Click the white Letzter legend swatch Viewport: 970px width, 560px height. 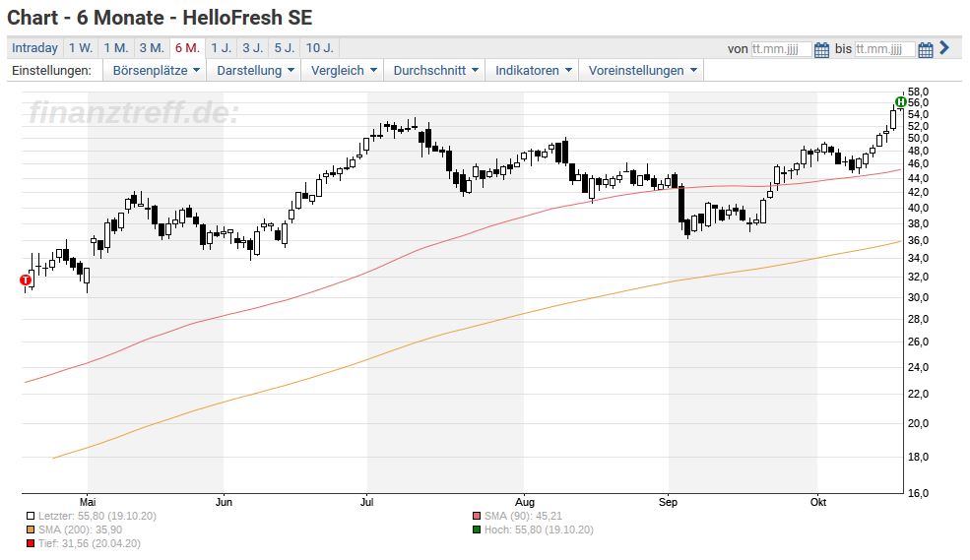tap(31, 516)
